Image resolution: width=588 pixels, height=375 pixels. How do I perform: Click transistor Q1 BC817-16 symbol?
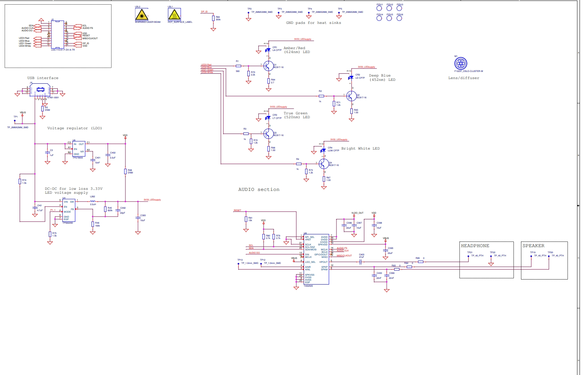(268, 66)
